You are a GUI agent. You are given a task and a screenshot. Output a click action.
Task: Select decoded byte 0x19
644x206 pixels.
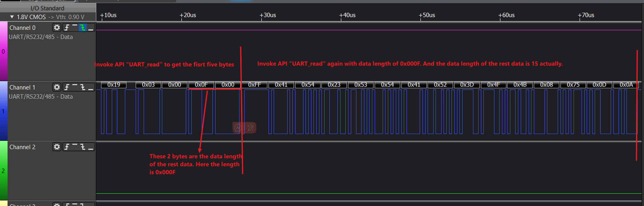pyautogui.click(x=114, y=85)
